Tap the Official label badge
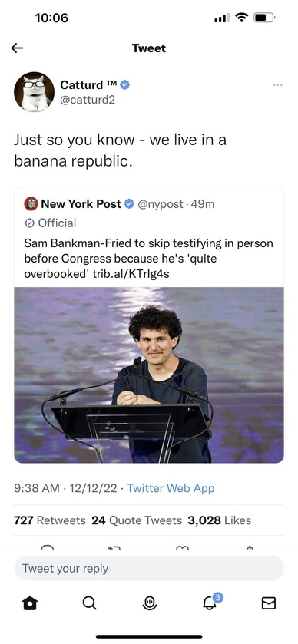 (51, 223)
